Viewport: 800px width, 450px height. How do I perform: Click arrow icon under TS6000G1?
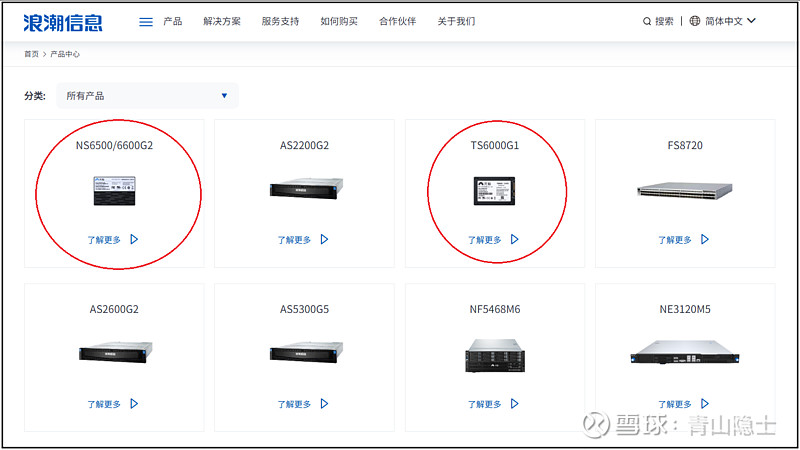coord(514,239)
